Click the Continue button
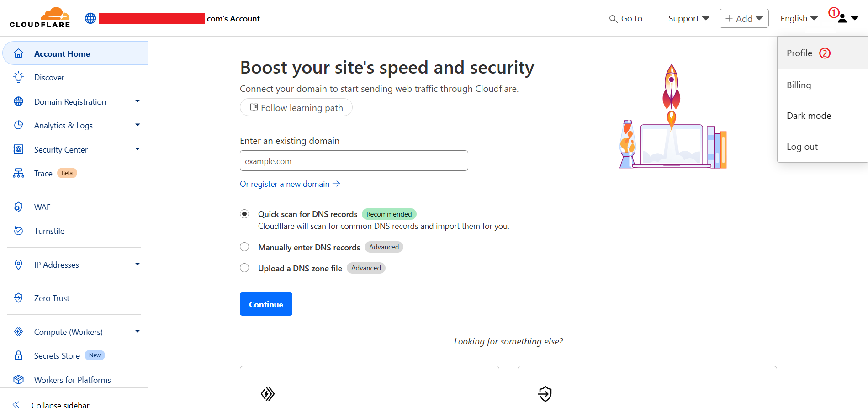This screenshot has height=408, width=868. (x=266, y=304)
